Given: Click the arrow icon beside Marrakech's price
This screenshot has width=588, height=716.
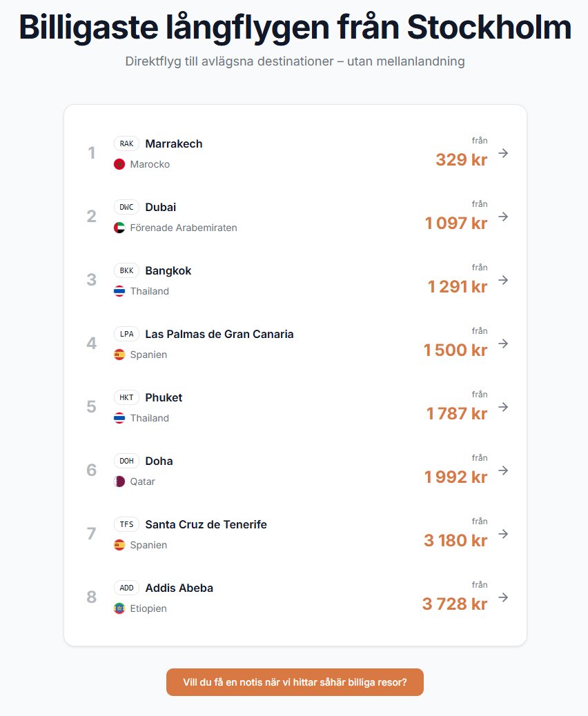Looking at the screenshot, I should coord(503,153).
